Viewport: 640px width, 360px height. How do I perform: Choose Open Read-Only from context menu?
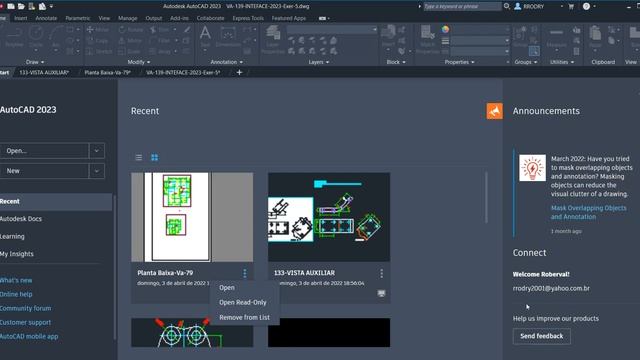[x=244, y=302]
